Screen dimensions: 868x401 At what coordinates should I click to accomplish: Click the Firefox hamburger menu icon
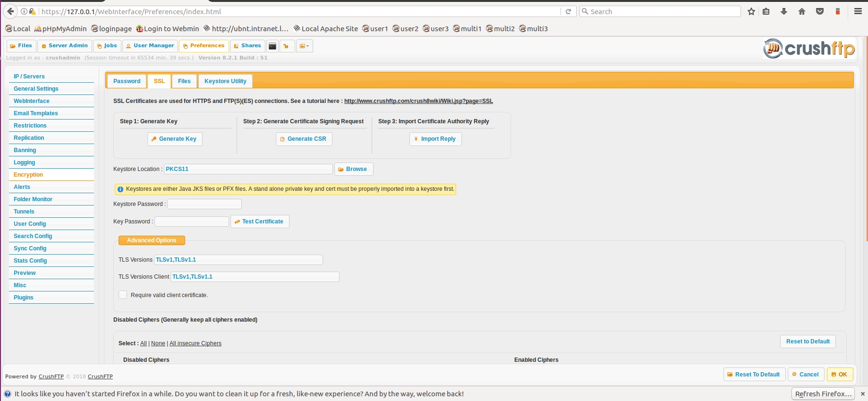pos(858,11)
